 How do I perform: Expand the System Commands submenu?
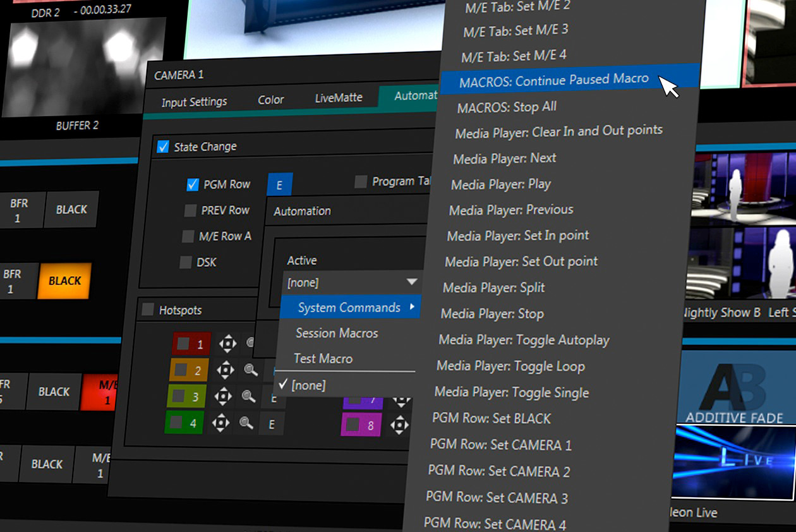pyautogui.click(x=350, y=308)
